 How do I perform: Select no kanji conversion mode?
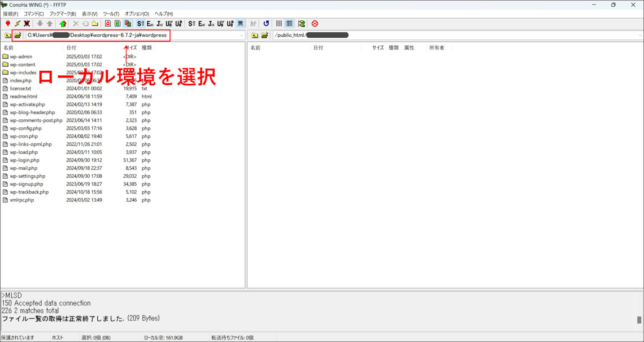click(240, 23)
